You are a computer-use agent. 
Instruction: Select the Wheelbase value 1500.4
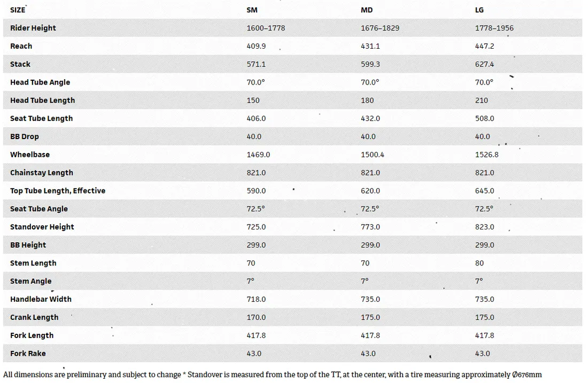point(373,155)
